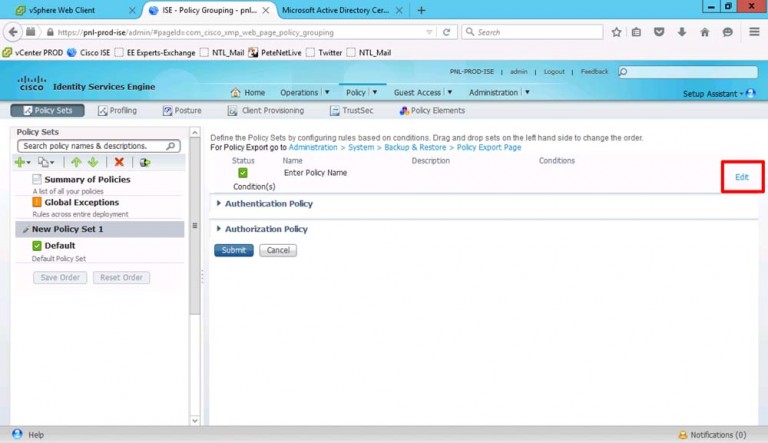
Task: Open the add policy set dropdown arrow
Action: [x=29, y=163]
